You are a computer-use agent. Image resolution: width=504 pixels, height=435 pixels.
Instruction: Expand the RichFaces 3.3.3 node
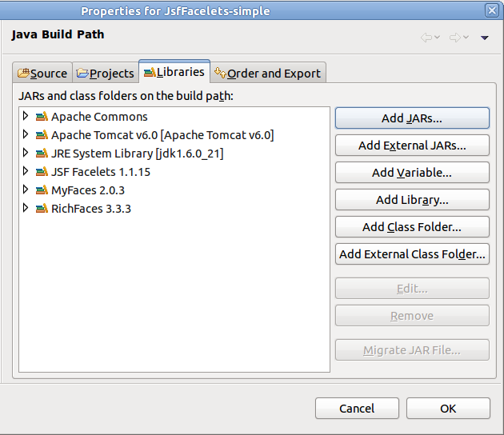tap(26, 208)
